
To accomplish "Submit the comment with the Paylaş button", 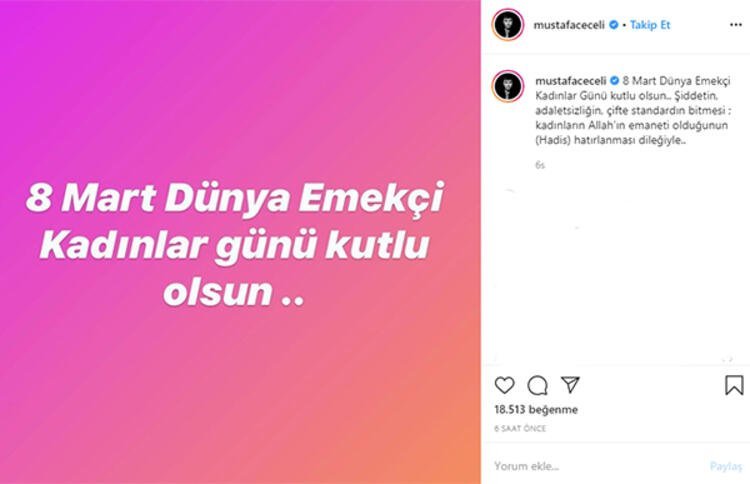I will click(x=726, y=466).
